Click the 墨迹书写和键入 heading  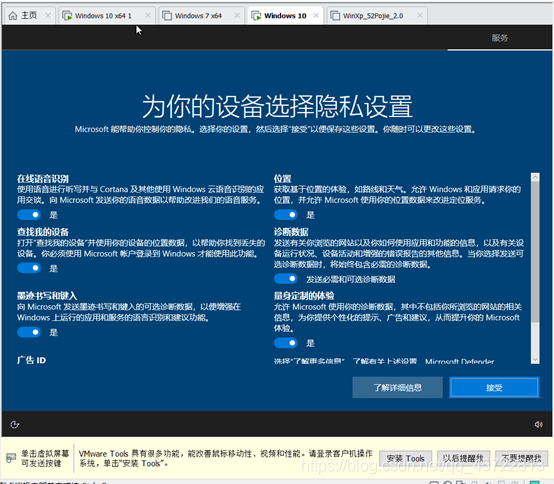pos(47,296)
